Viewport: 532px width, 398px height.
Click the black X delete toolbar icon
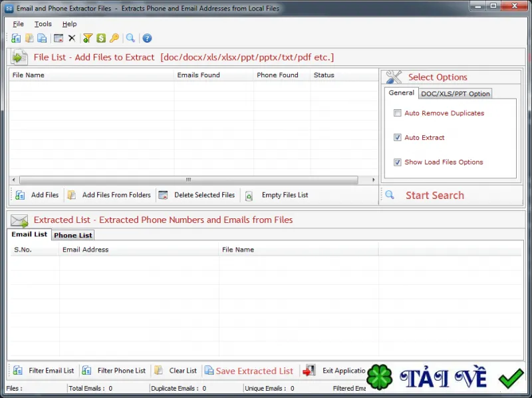pyautogui.click(x=72, y=38)
